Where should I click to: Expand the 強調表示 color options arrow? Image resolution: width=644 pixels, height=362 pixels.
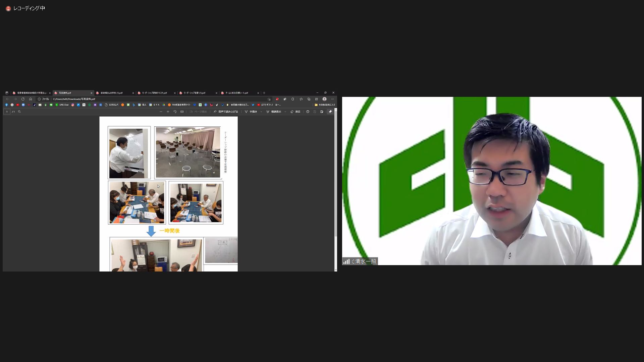point(285,112)
